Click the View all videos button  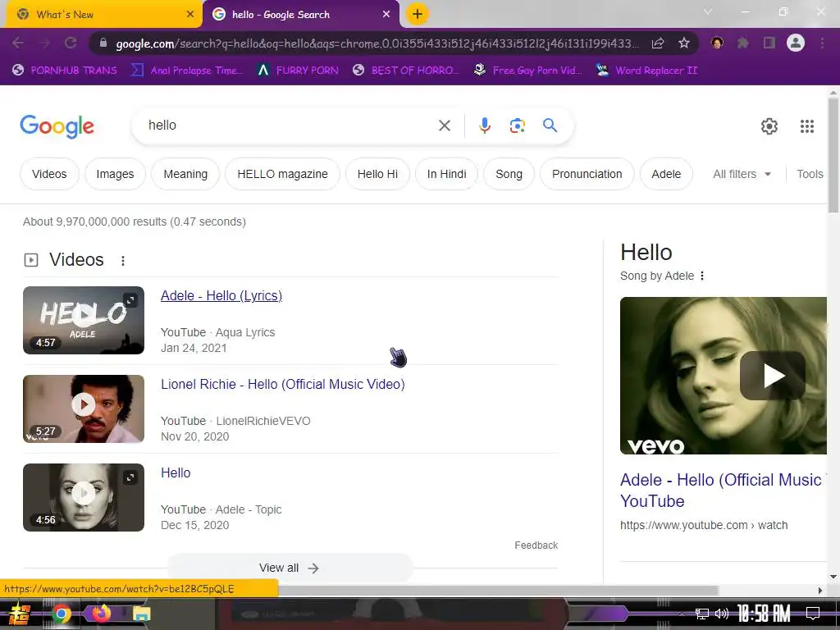(290, 568)
